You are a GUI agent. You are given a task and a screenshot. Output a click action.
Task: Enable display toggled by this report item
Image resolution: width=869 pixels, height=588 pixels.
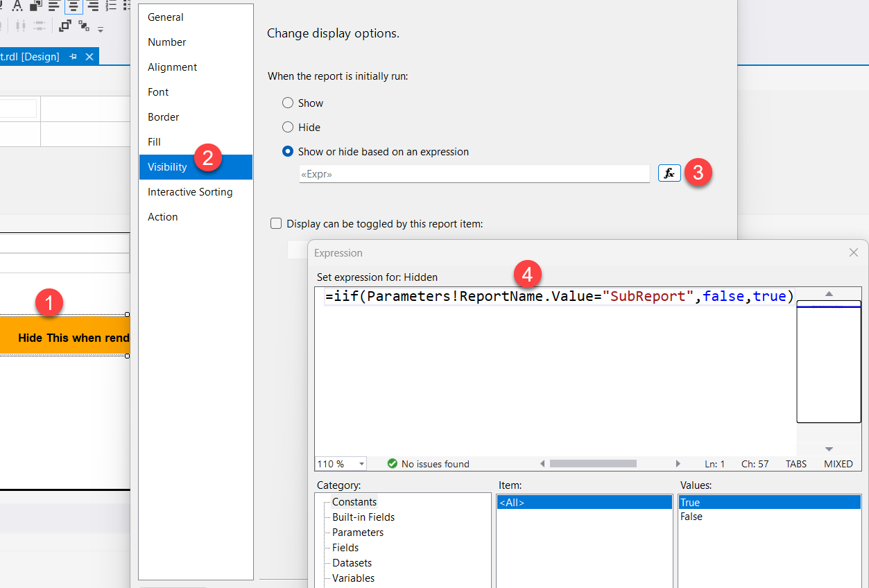click(x=276, y=223)
